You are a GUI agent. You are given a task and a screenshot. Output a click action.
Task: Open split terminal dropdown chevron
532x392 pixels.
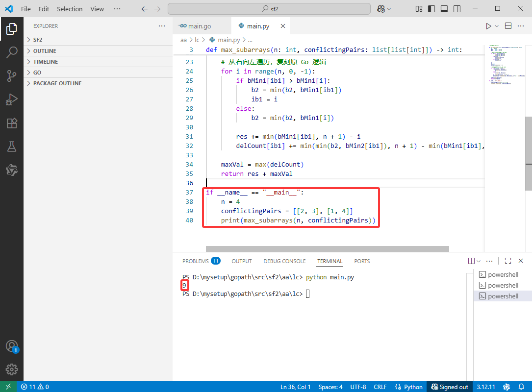[479, 261]
